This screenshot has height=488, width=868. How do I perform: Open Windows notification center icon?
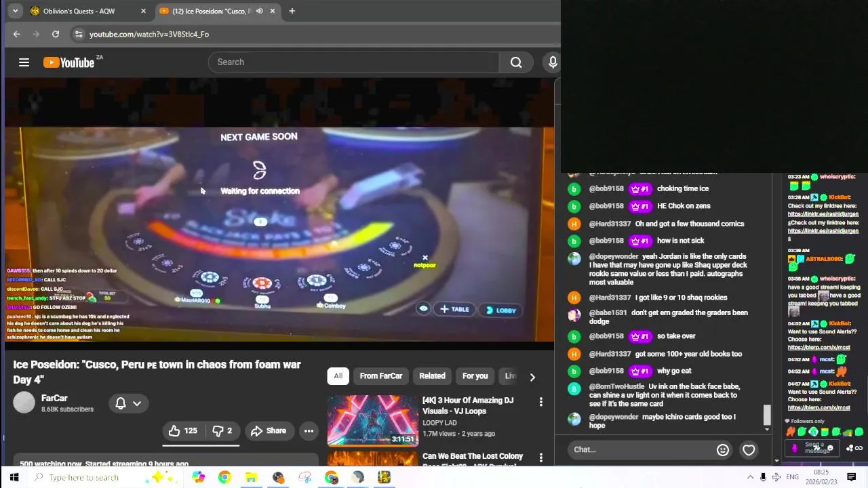[852, 477]
